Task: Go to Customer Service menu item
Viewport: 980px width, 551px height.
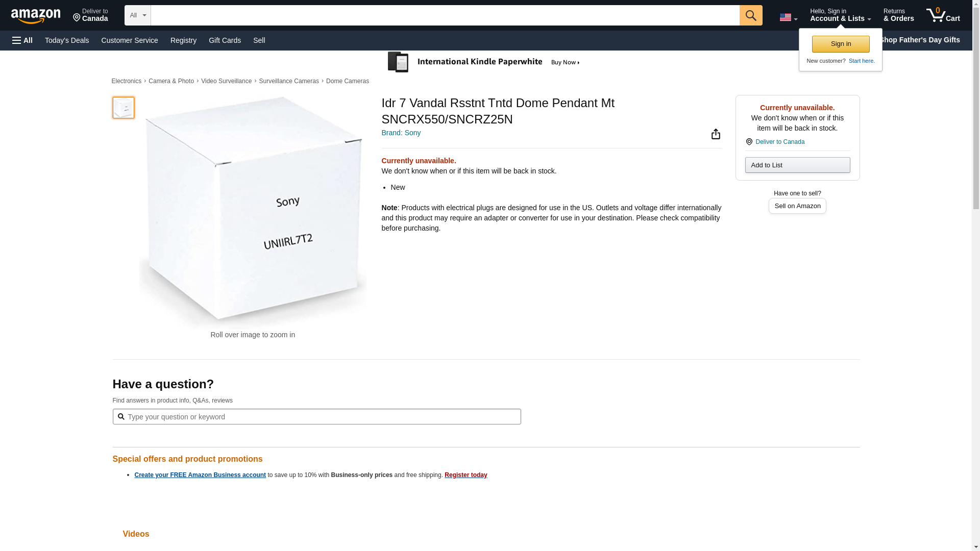Action: (130, 40)
